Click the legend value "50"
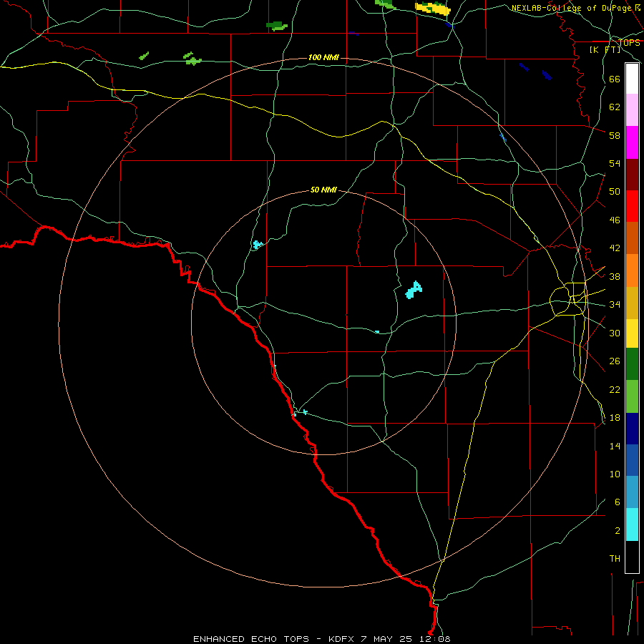 point(615,192)
